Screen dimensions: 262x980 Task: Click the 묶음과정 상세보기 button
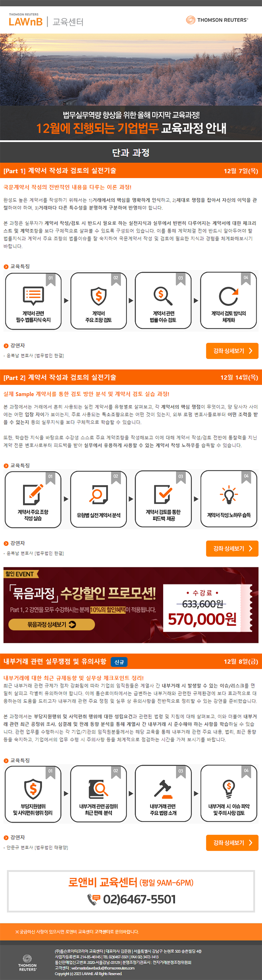pos(52,625)
